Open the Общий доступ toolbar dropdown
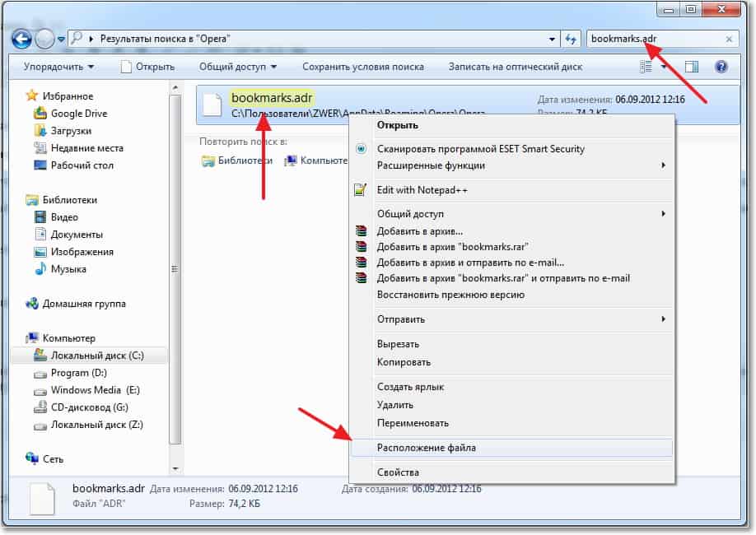This screenshot has width=756, height=535. pyautogui.click(x=237, y=67)
